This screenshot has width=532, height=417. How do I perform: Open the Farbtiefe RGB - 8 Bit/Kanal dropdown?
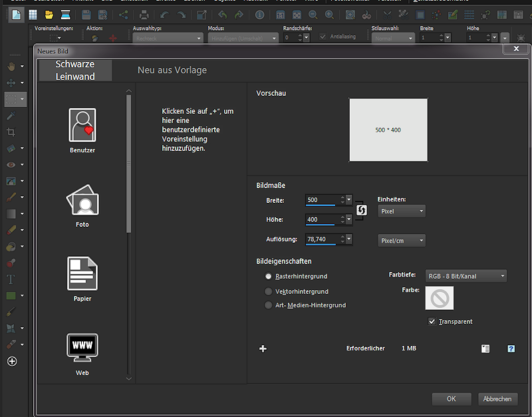click(466, 276)
